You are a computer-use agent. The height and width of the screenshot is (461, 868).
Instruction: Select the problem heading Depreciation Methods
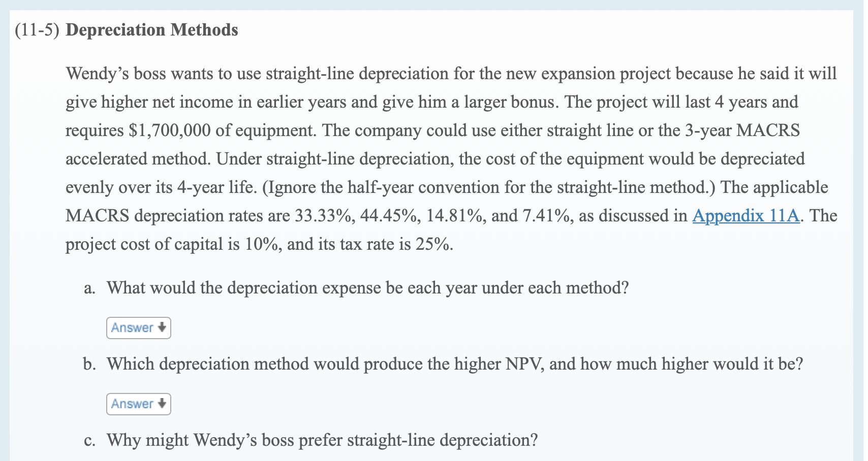click(x=153, y=29)
